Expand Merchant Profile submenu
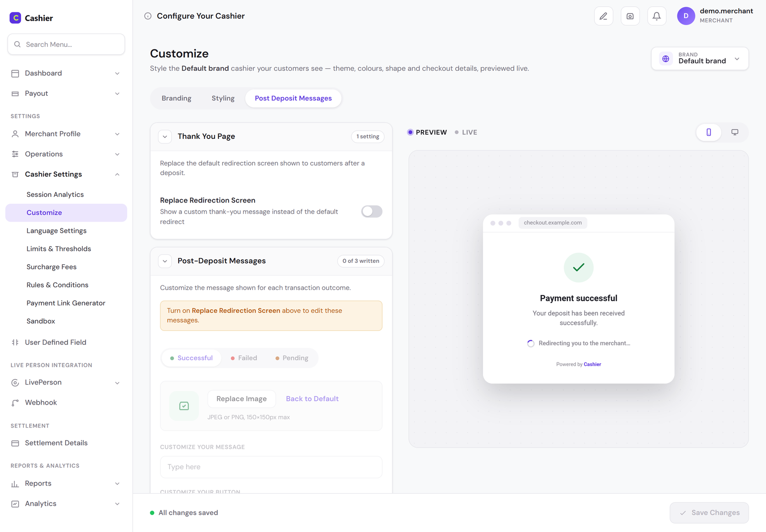Screen dimensions: 766x532 pos(66,134)
